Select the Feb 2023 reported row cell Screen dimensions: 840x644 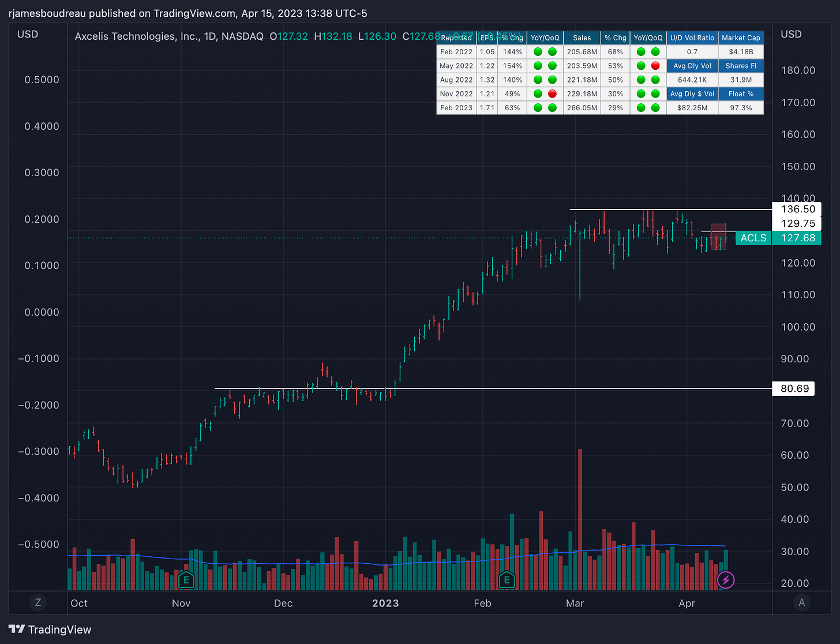456,107
